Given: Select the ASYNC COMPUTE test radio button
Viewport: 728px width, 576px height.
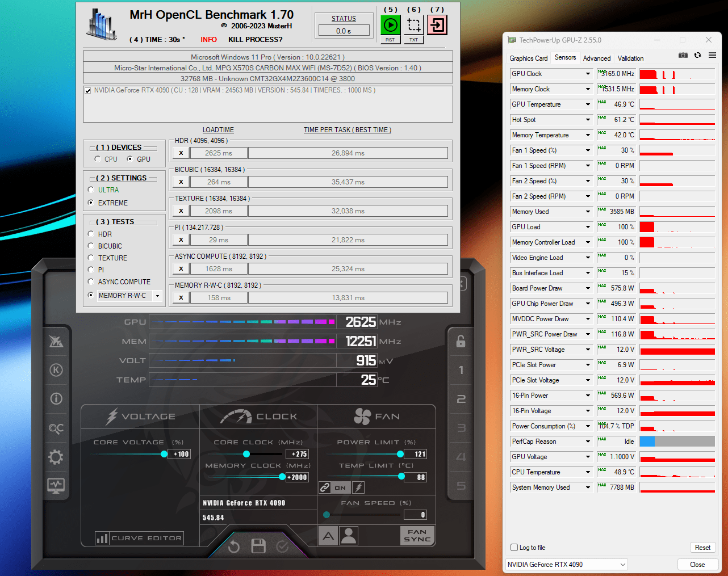Looking at the screenshot, I should coord(91,281).
